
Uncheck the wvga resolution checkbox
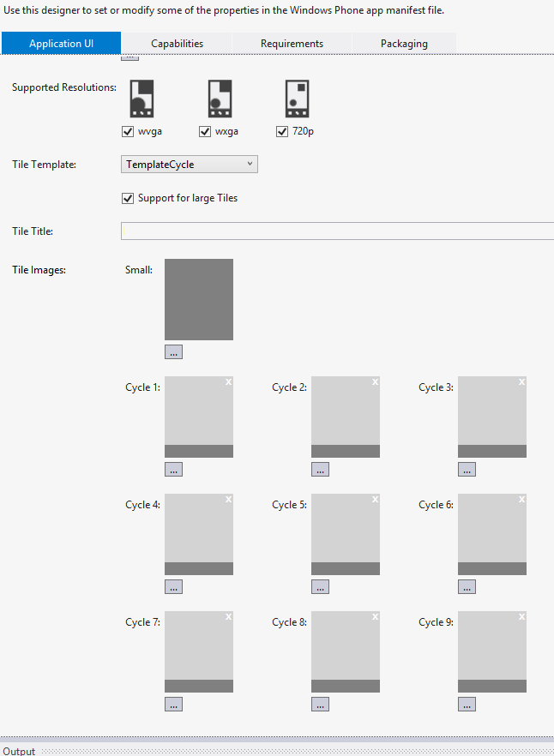click(x=129, y=132)
